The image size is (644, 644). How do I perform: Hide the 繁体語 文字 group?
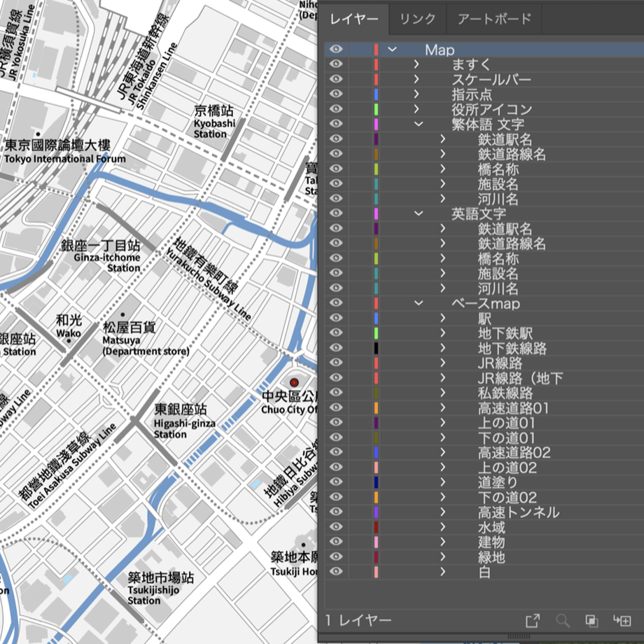336,124
